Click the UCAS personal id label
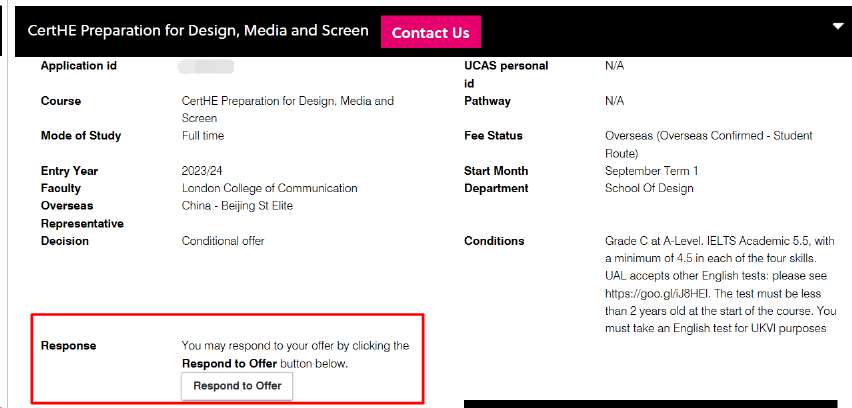Screen dimensions: 852x408 point(506,74)
